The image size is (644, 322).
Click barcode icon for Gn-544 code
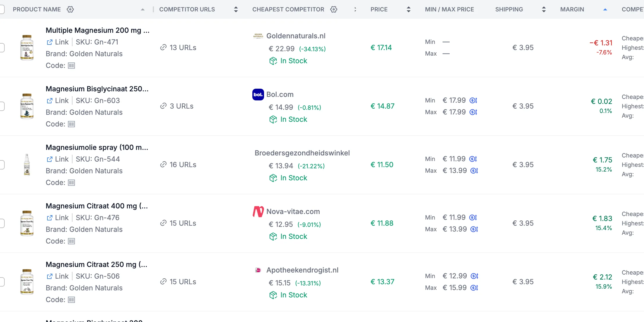[x=71, y=183]
